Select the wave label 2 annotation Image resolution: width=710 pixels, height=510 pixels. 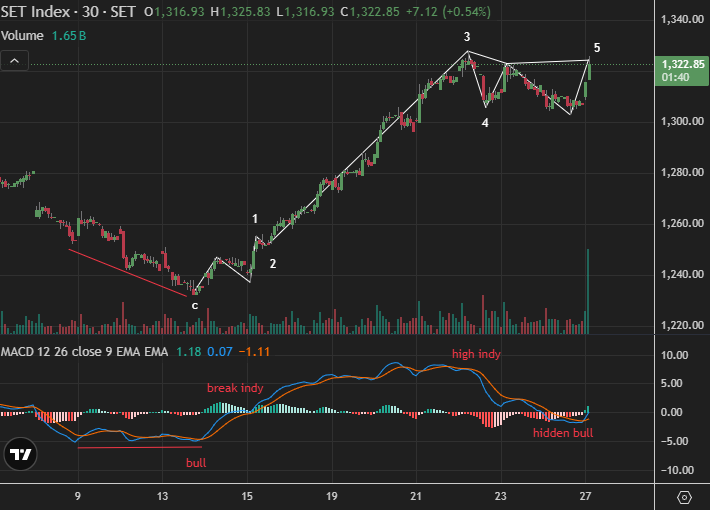click(273, 264)
